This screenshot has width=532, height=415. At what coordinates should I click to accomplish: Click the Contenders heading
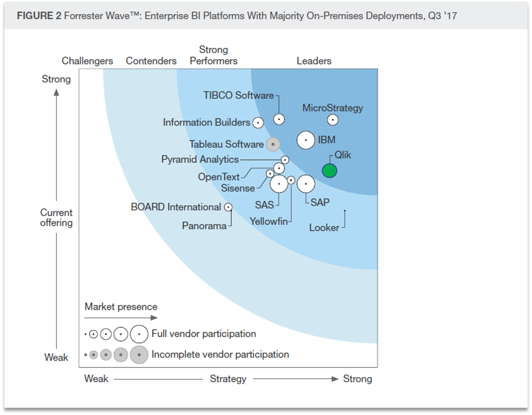(151, 61)
